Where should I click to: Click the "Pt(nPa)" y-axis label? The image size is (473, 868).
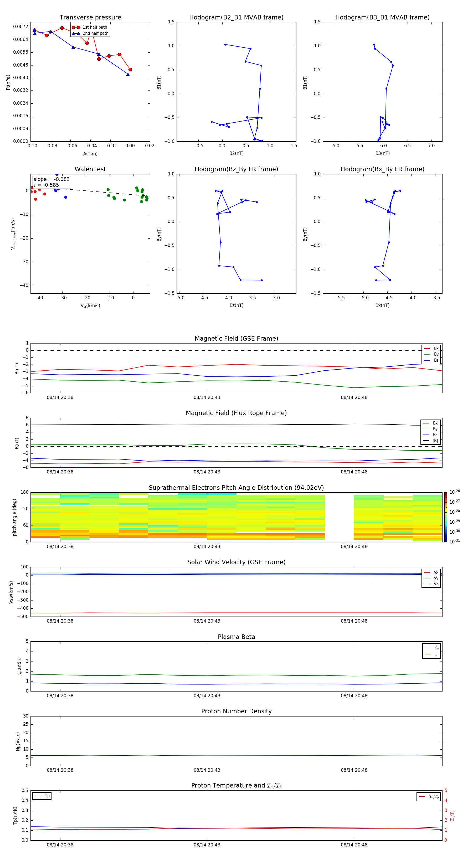tap(8, 82)
